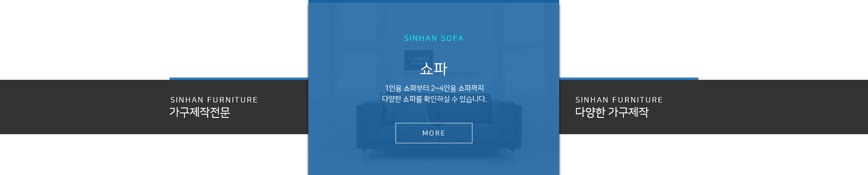This screenshot has width=868, height=175.
Task: Click the line reading 다양한 쇼파를 확인하실 수 있습니다
Action: pyautogui.click(x=434, y=99)
